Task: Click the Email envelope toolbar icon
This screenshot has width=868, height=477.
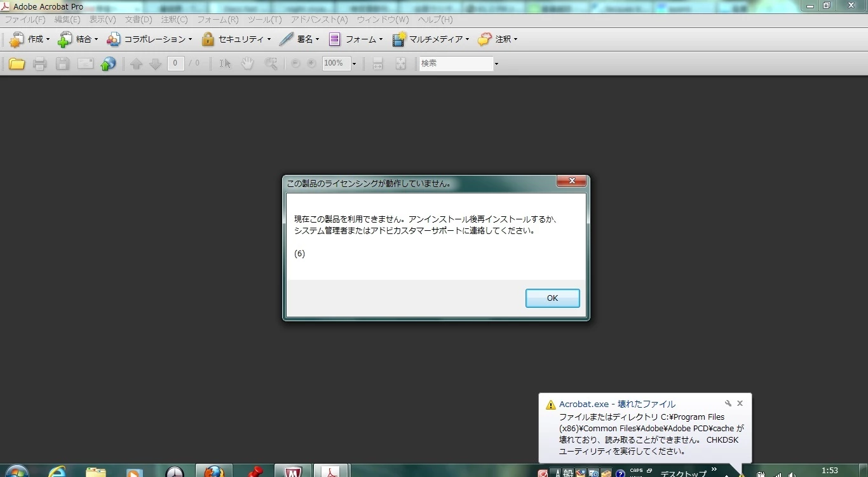Action: 85,64
